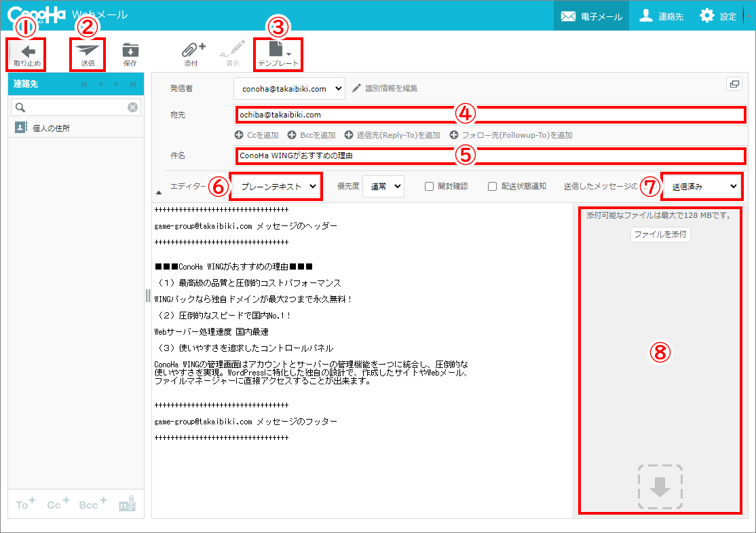Image resolution: width=756 pixels, height=533 pixels.
Task: Save the draft with 保存 icon
Action: pyautogui.click(x=130, y=55)
